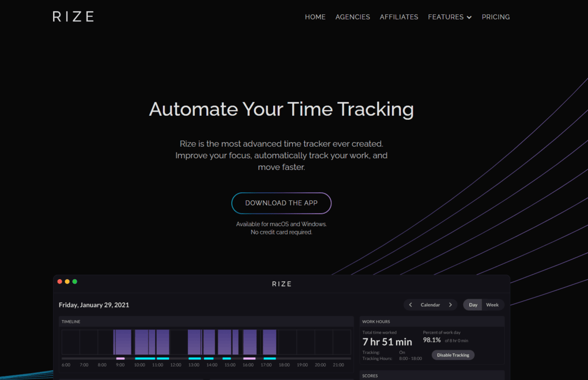Click the RIZE logo in the header
This screenshot has width=588, height=380.
coord(73,16)
